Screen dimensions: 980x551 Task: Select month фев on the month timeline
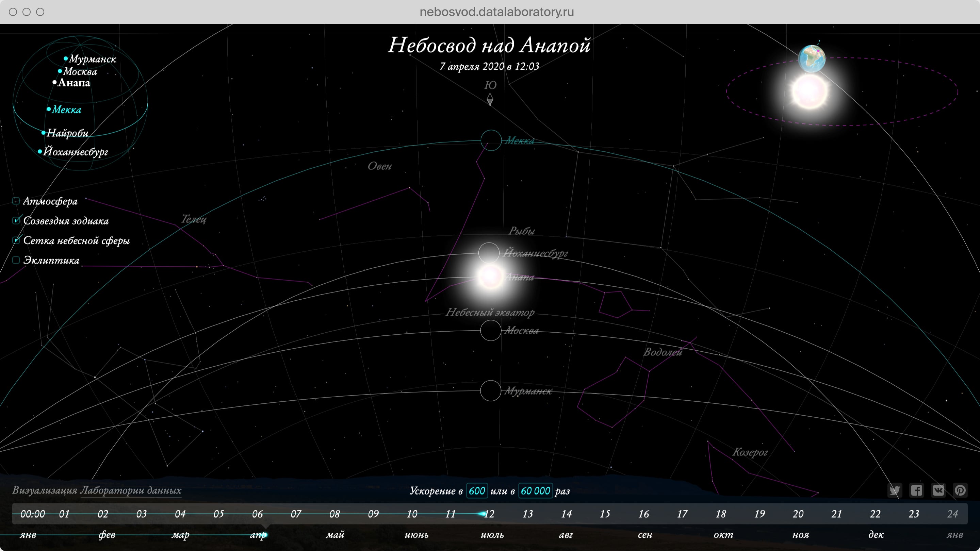pyautogui.click(x=107, y=535)
